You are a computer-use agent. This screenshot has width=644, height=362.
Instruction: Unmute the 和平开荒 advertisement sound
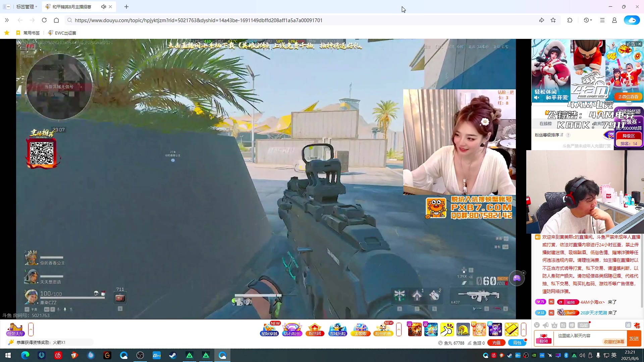pyautogui.click(x=537, y=98)
